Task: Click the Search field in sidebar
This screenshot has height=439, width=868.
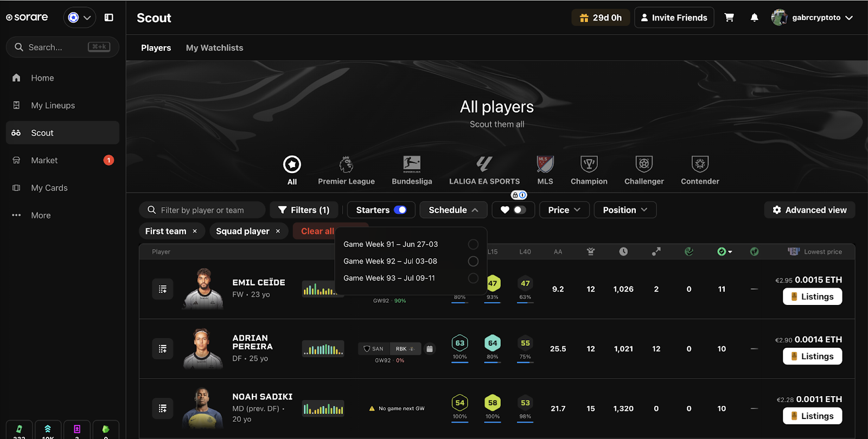Action: pyautogui.click(x=62, y=47)
